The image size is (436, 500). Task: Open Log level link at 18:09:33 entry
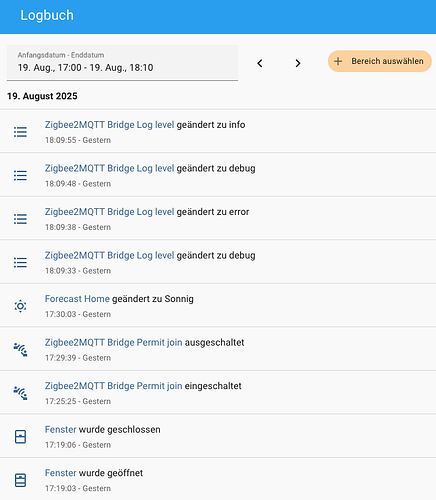point(109,255)
